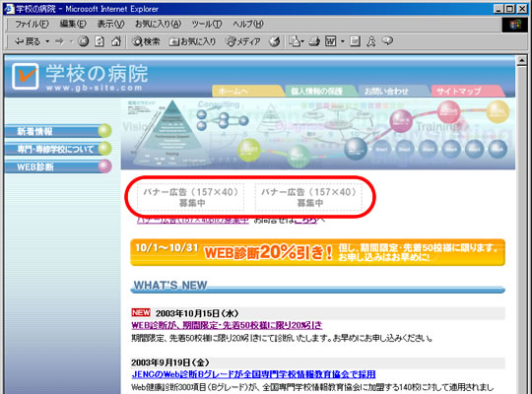Screen dimensions: 532x394
Task: Open the 個人情報の保護 tab
Action: point(320,91)
